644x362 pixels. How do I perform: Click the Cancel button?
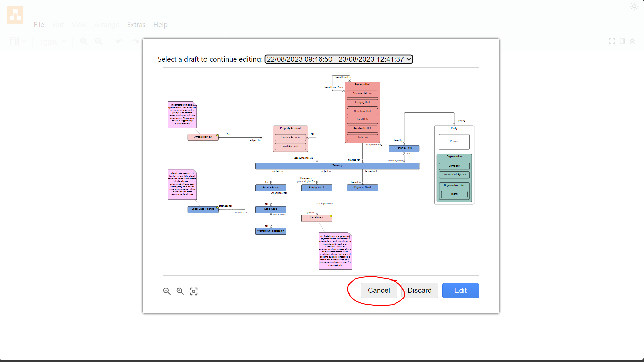click(x=379, y=290)
